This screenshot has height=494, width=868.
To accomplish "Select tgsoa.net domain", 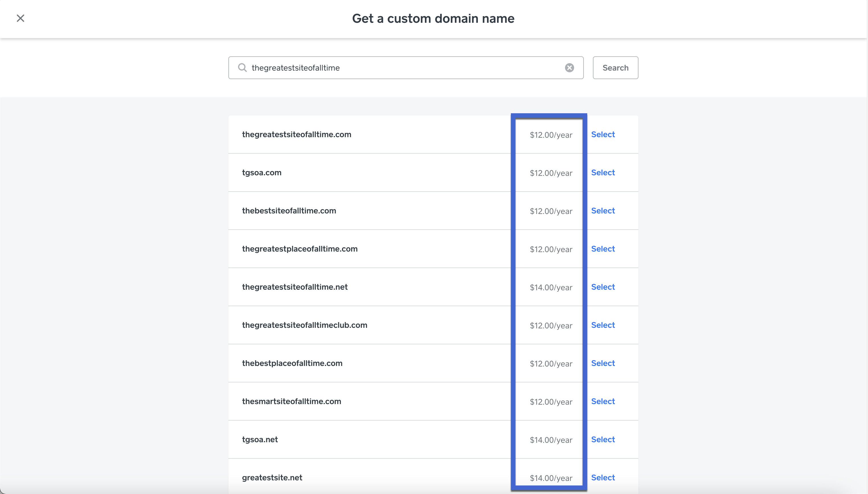I will point(603,439).
